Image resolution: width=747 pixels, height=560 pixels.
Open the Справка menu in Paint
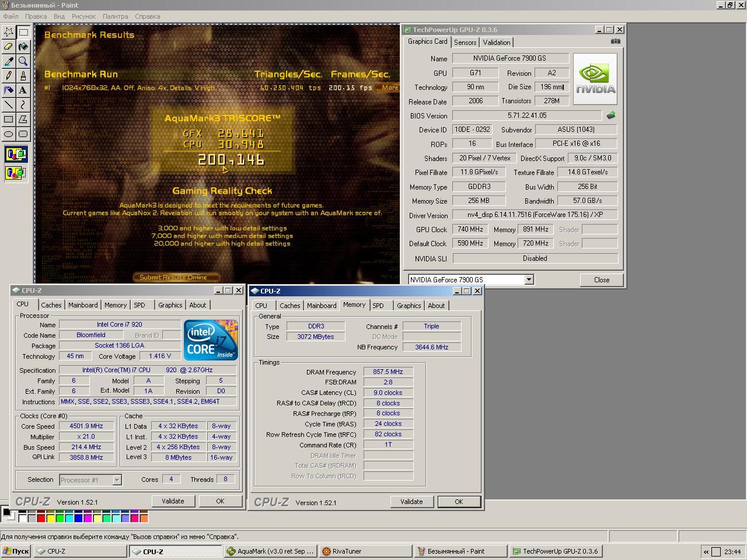click(x=147, y=16)
